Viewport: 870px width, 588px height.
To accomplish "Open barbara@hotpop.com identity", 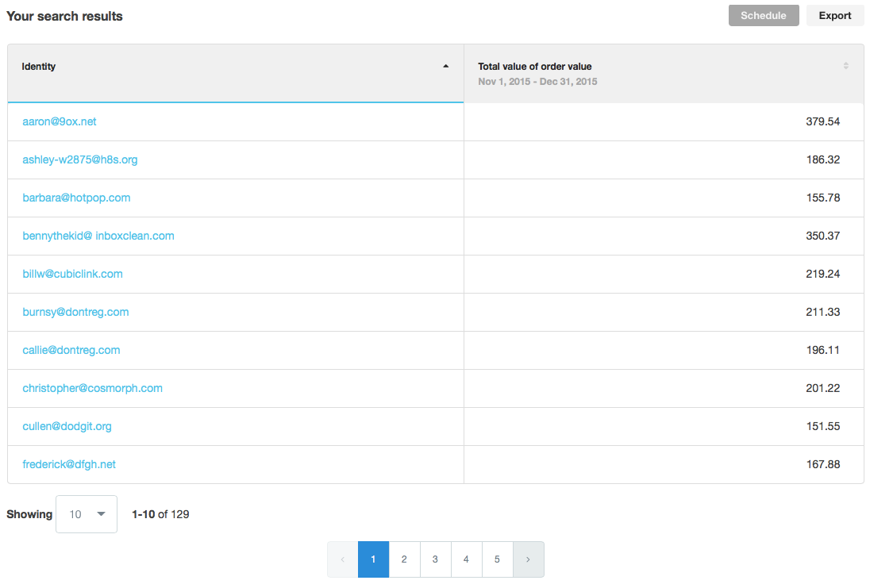I will click(x=76, y=198).
